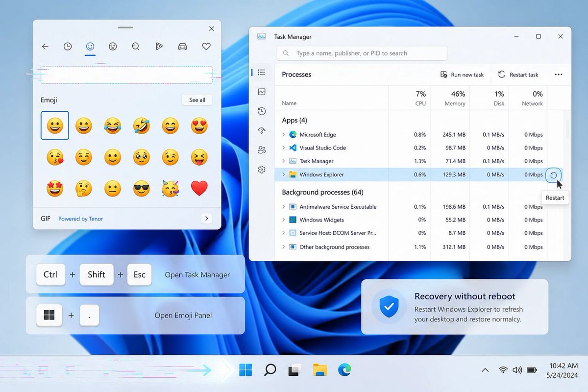Viewport: 588px width, 392px height.
Task: Open Startup apps in Task Manager sidebar
Action: pos(262,130)
